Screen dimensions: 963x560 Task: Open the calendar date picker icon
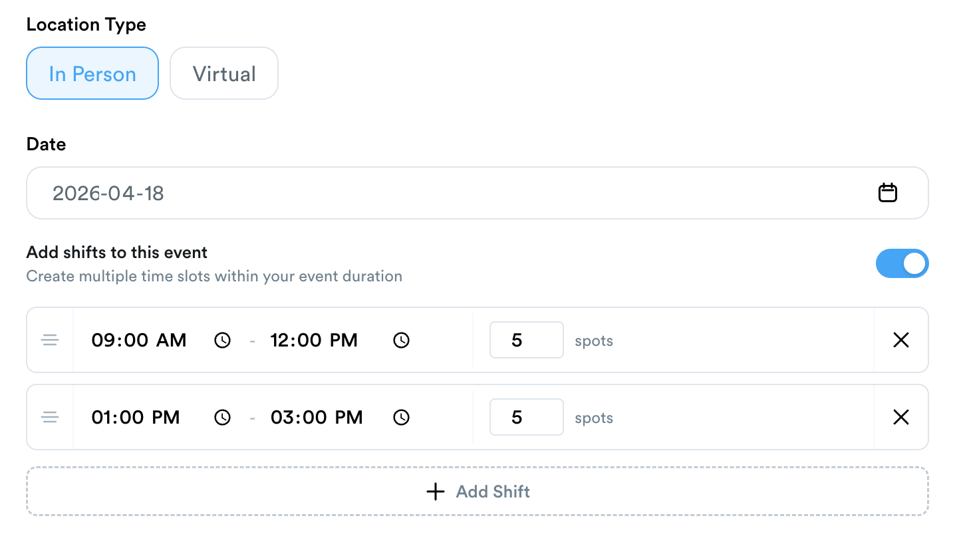888,193
